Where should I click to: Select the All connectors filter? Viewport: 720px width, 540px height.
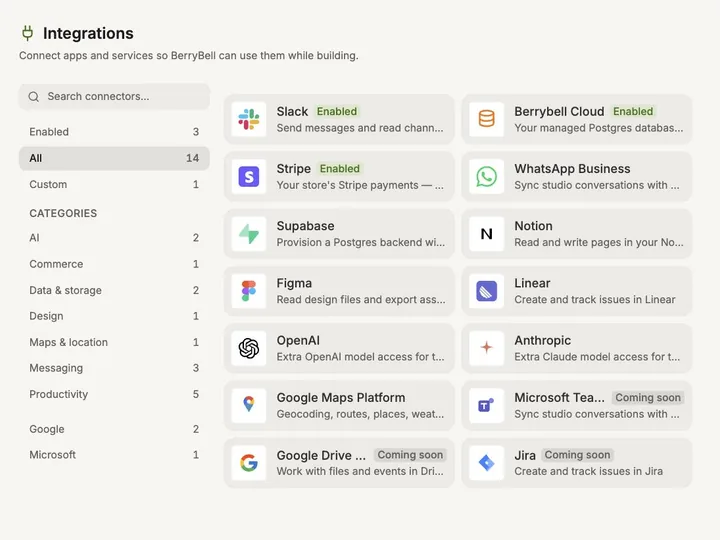tap(114, 158)
